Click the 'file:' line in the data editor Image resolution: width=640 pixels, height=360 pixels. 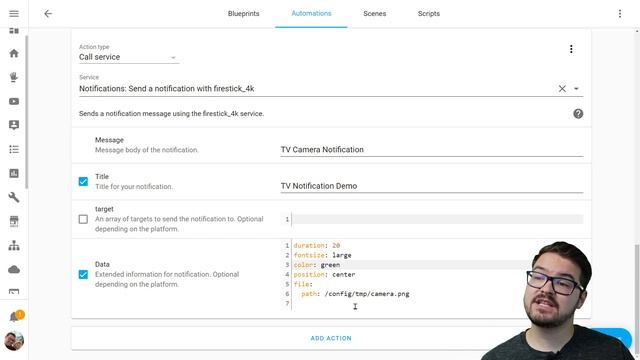303,284
